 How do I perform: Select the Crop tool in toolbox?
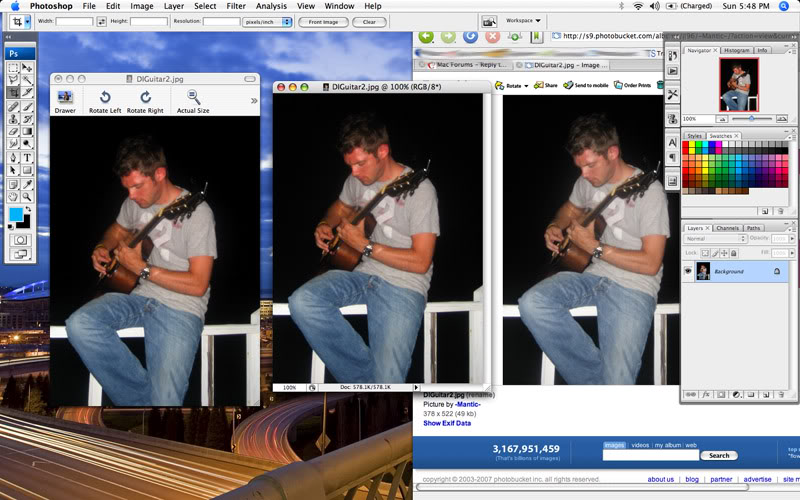click(13, 92)
